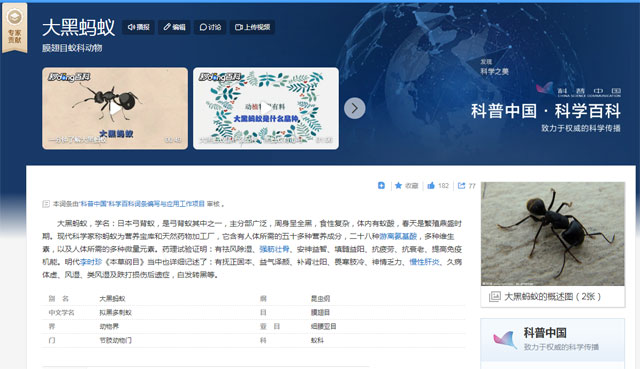Open the 科普中国 project link in review note
The width and height of the screenshot is (640, 369).
tap(141, 204)
